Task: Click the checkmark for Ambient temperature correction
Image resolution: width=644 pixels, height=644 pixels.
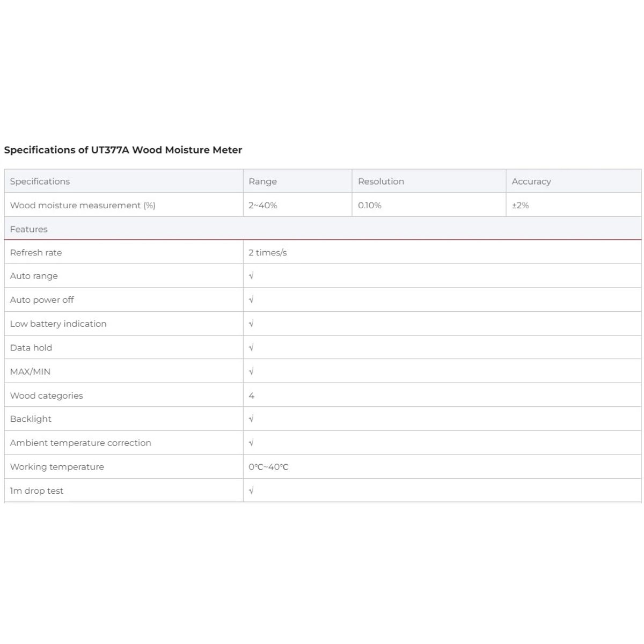Action: tap(251, 443)
